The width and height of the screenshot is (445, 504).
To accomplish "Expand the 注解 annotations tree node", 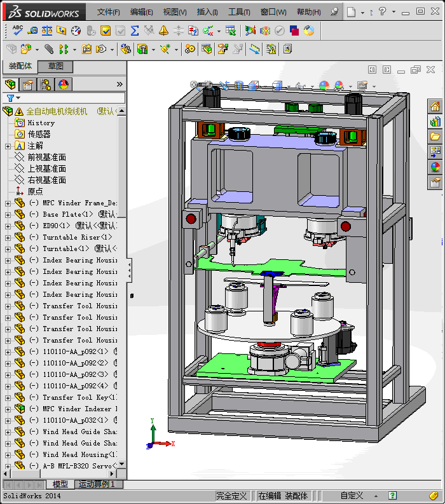I will pyautogui.click(x=8, y=146).
